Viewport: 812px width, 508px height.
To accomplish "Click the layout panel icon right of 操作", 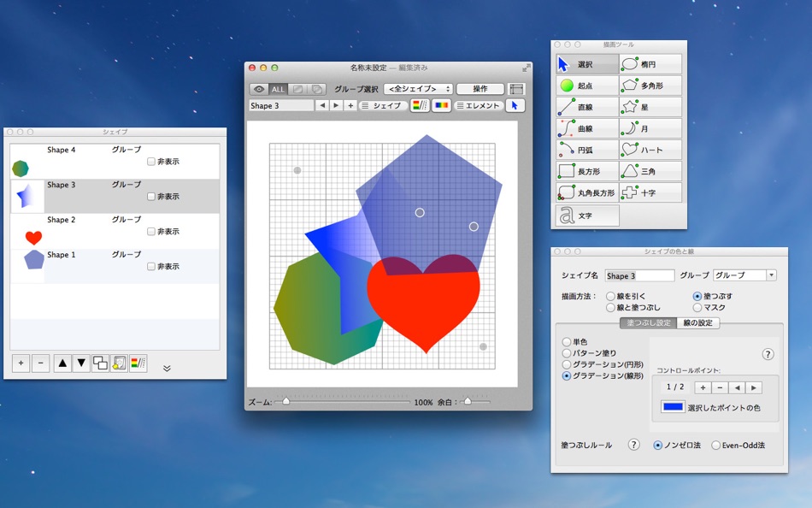I will pos(516,89).
